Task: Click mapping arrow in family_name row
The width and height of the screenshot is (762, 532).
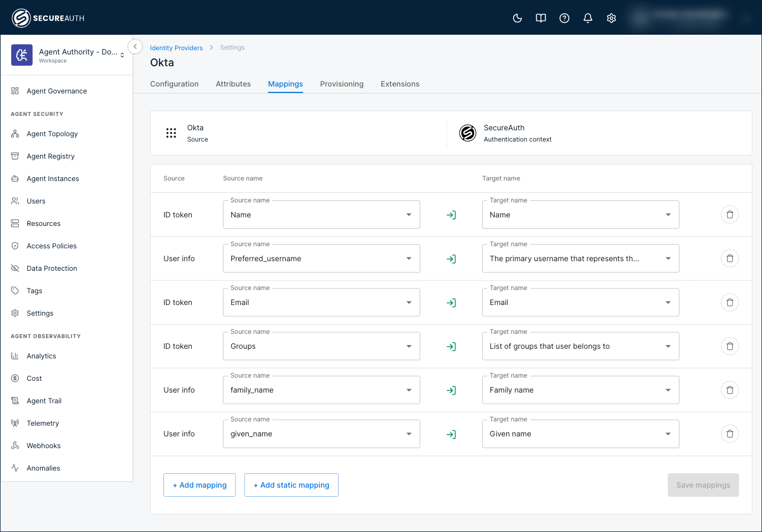Action: point(451,390)
